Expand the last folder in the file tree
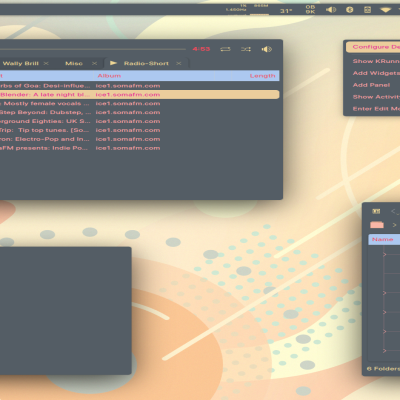This screenshot has width=400, height=400. pyautogui.click(x=385, y=351)
